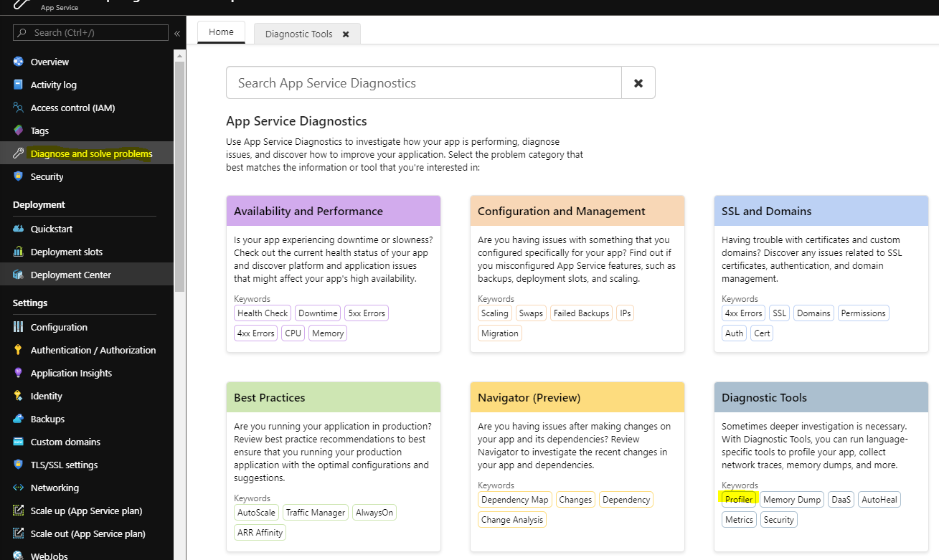Select the Failed Backups keyword
The height and width of the screenshot is (560, 939).
(x=582, y=313)
